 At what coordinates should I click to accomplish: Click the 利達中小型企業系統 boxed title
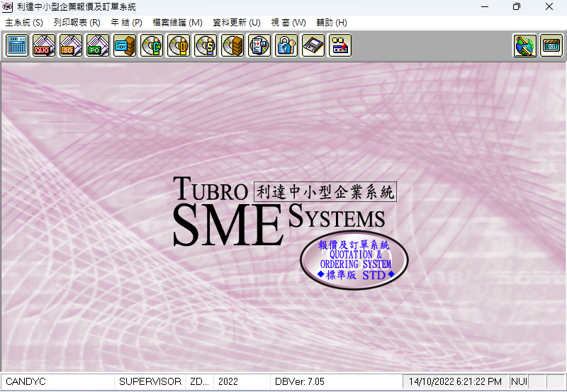click(325, 191)
